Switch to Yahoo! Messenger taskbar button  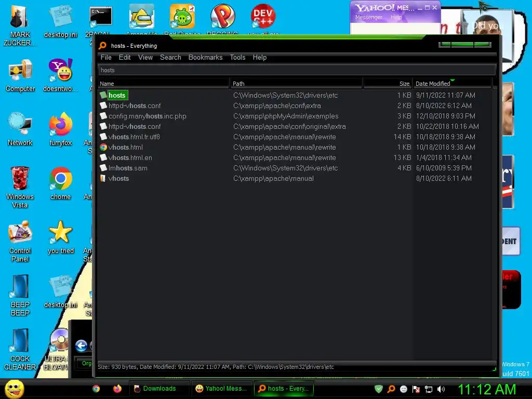(x=221, y=389)
